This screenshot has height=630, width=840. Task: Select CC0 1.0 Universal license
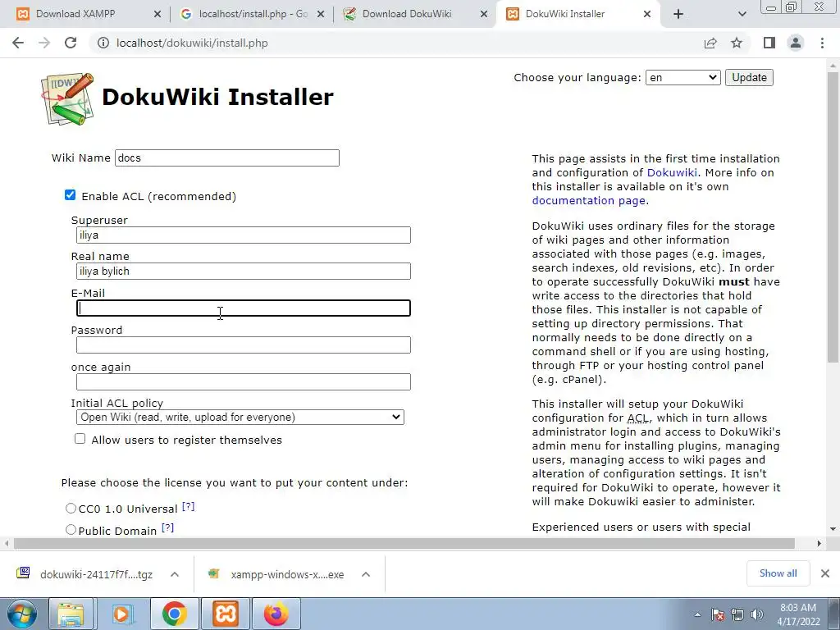coord(71,508)
